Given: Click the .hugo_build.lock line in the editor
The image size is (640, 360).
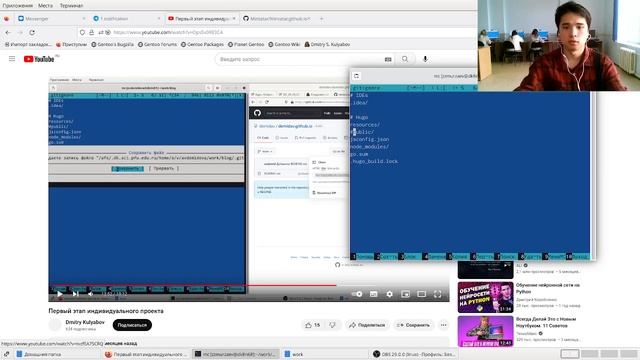Looking at the screenshot, I should pos(374,161).
